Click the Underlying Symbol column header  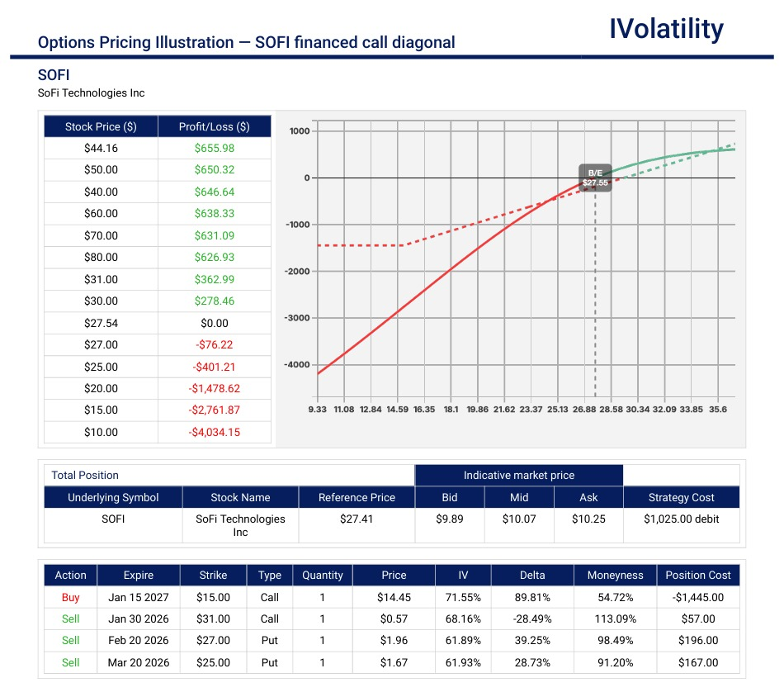pyautogui.click(x=113, y=497)
